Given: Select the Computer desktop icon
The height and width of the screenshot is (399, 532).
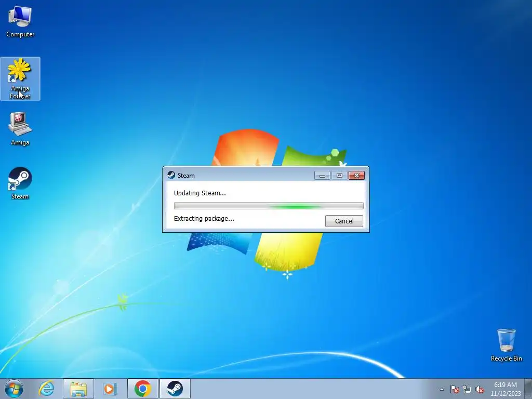Looking at the screenshot, I should [20, 21].
